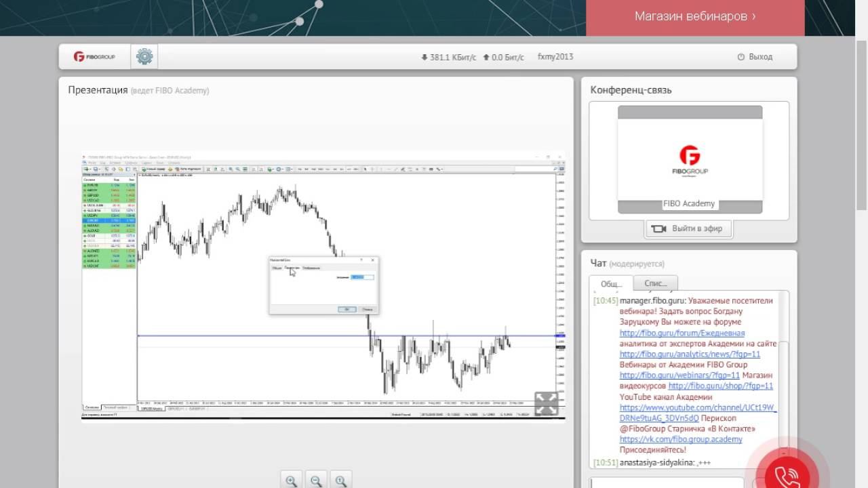868x488 pixels.
Task: Click the upload speed 0.0 Бит/с
Action: [x=503, y=57]
